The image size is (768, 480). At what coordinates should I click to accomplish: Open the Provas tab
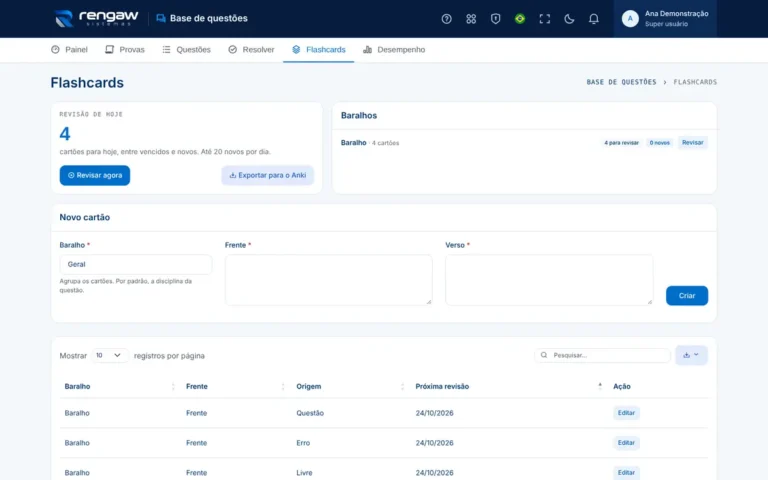click(x=125, y=49)
